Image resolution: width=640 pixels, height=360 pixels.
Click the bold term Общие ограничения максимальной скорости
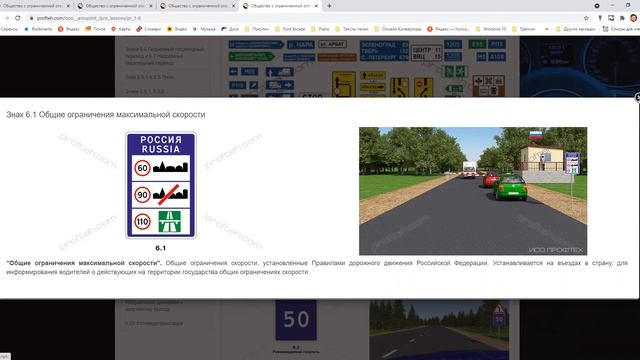tap(84, 263)
